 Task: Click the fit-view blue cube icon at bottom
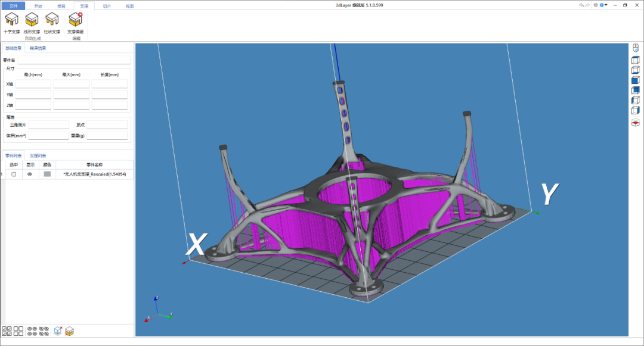57,331
